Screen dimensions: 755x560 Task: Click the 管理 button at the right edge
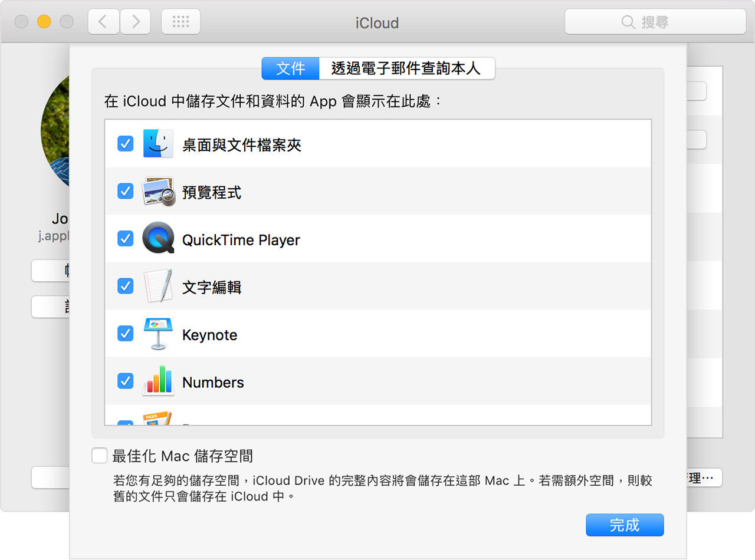[701, 478]
